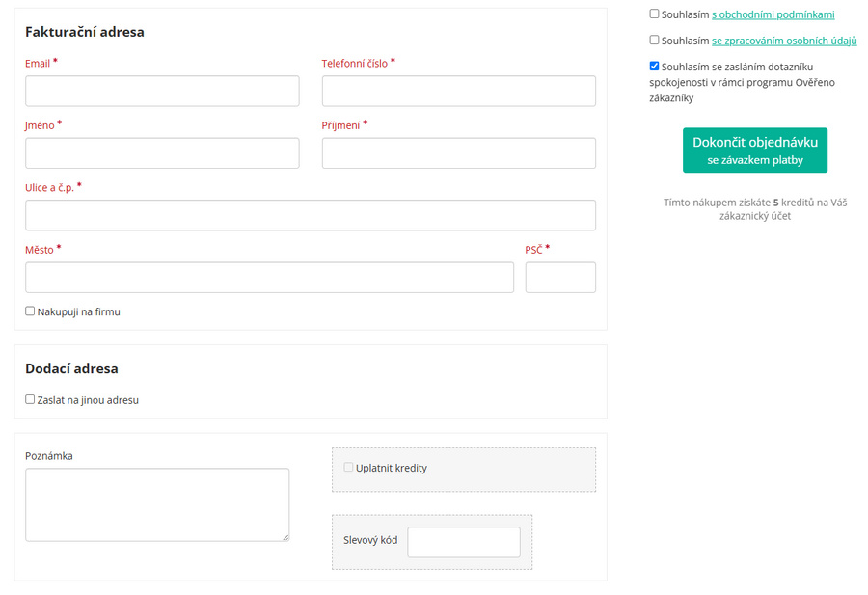This screenshot has width=868, height=595.
Task: Check the zpracováním osobních údajů consent box
Action: tap(654, 41)
